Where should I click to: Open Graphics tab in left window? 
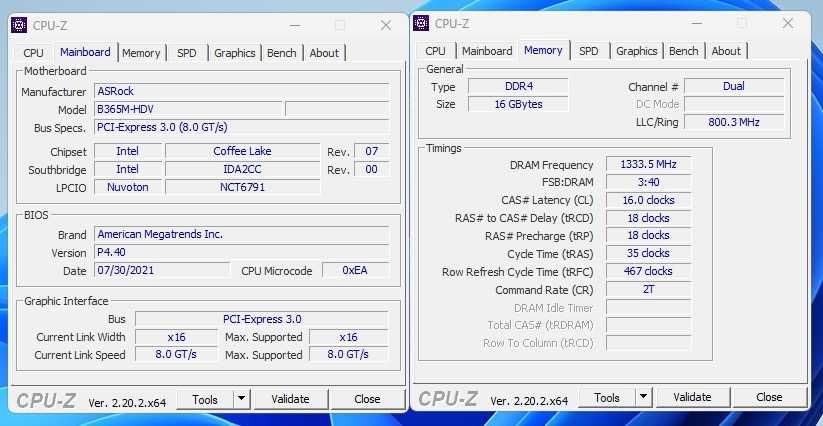tap(235, 53)
